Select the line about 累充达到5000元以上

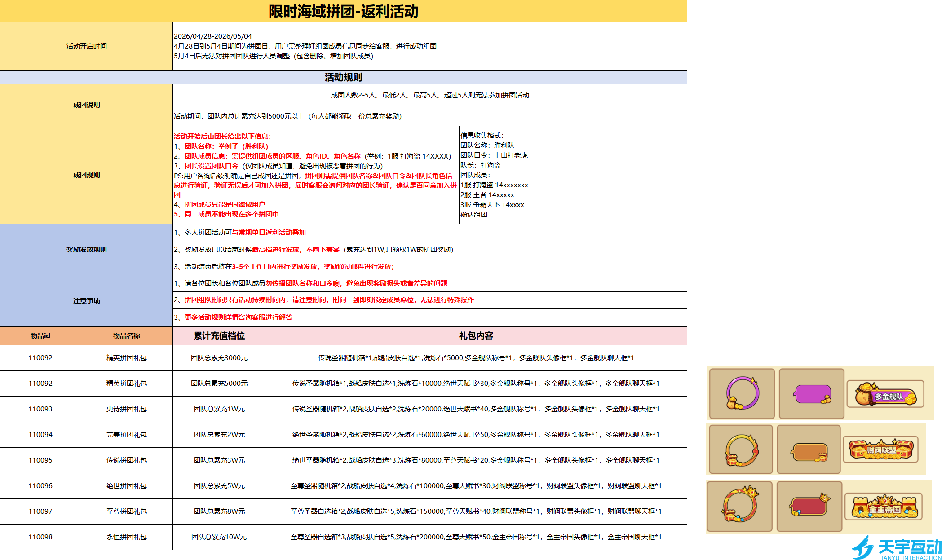(288, 116)
